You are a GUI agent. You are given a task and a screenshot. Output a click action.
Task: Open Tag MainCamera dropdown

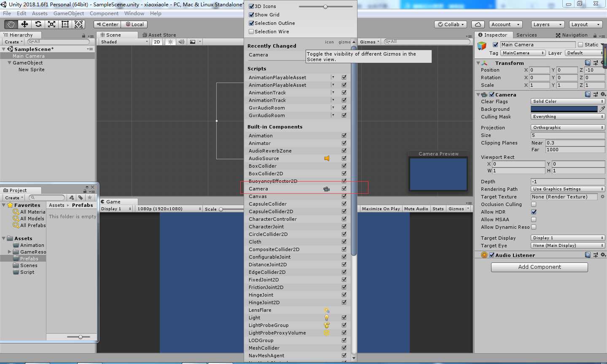523,53
